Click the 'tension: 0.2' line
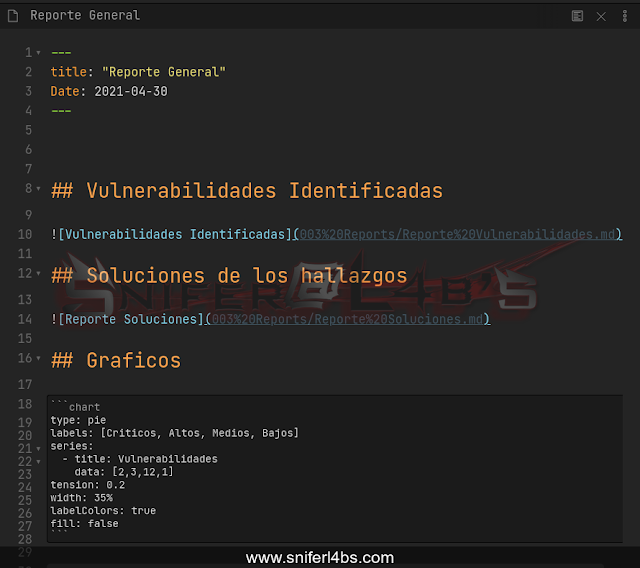 (88, 485)
